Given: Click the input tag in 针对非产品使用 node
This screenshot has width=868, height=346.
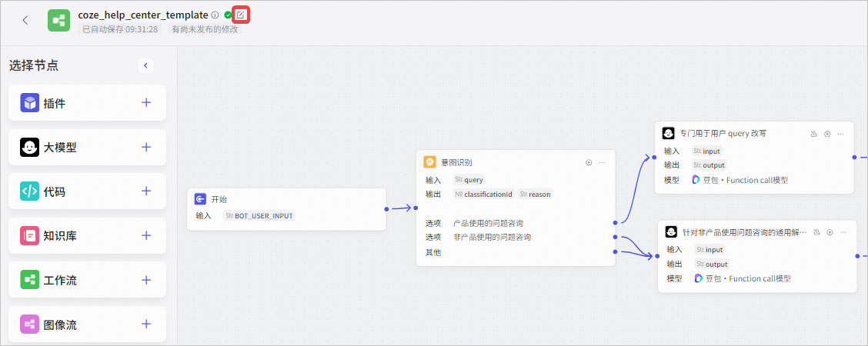Looking at the screenshot, I should (x=710, y=250).
